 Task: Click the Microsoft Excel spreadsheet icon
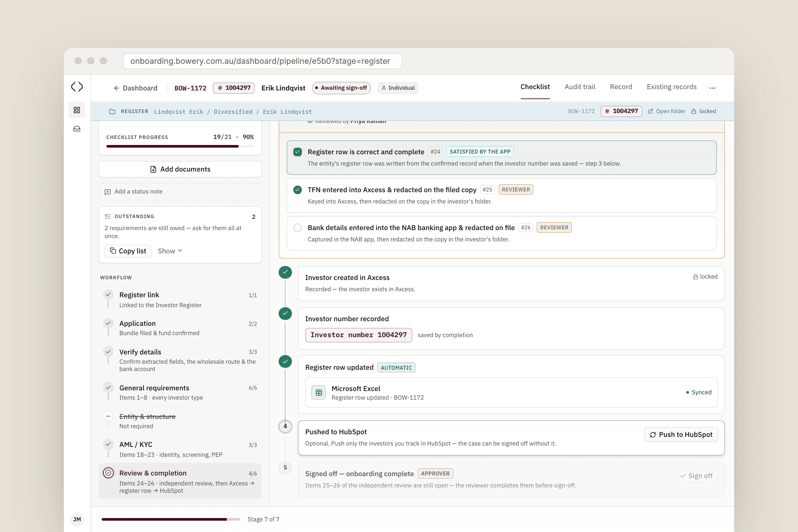(319, 393)
